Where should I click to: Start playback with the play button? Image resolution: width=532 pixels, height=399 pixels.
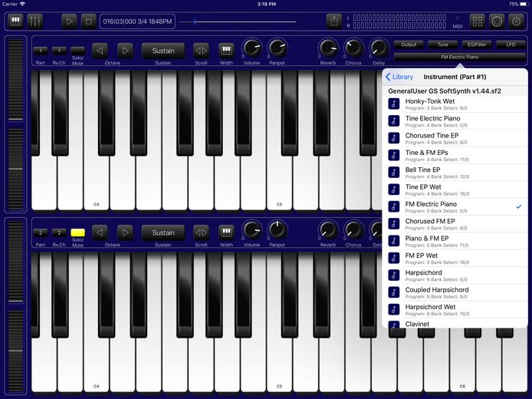click(69, 21)
